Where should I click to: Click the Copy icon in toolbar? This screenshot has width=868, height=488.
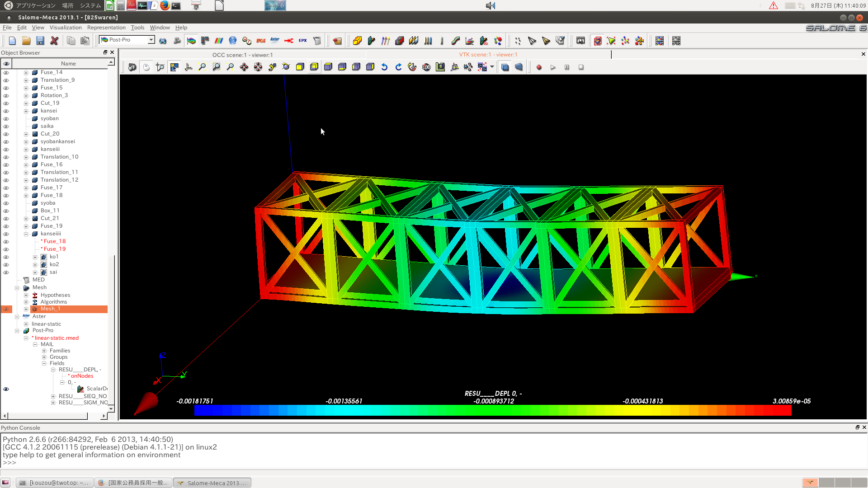click(x=71, y=41)
